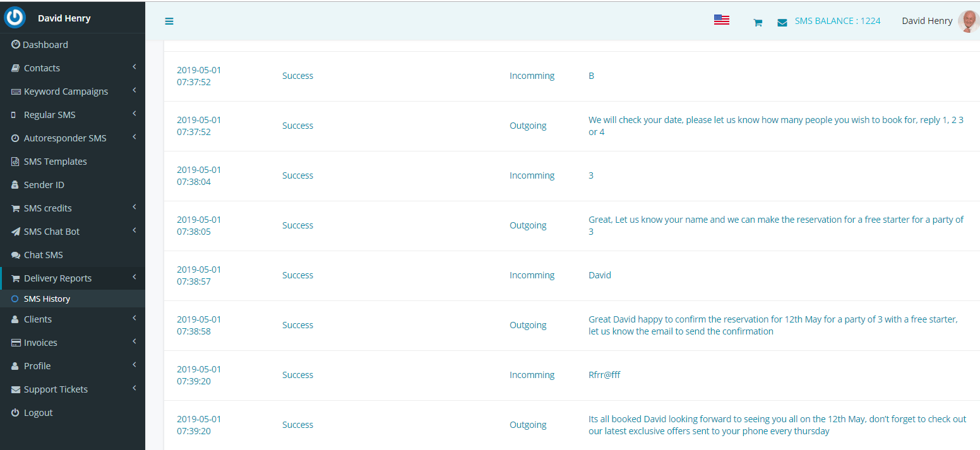The height and width of the screenshot is (450, 980).
Task: Expand the Invoices chevron
Action: [x=134, y=341]
